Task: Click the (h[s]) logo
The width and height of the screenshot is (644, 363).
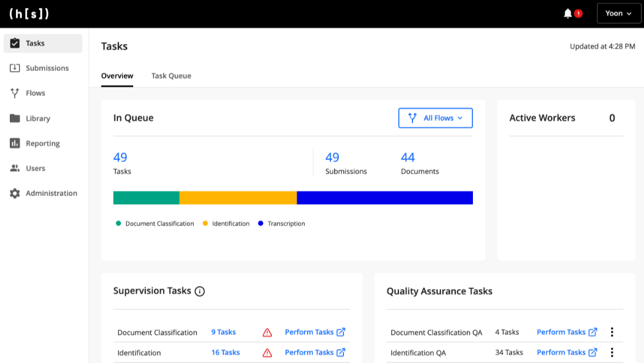Action: 29,13
